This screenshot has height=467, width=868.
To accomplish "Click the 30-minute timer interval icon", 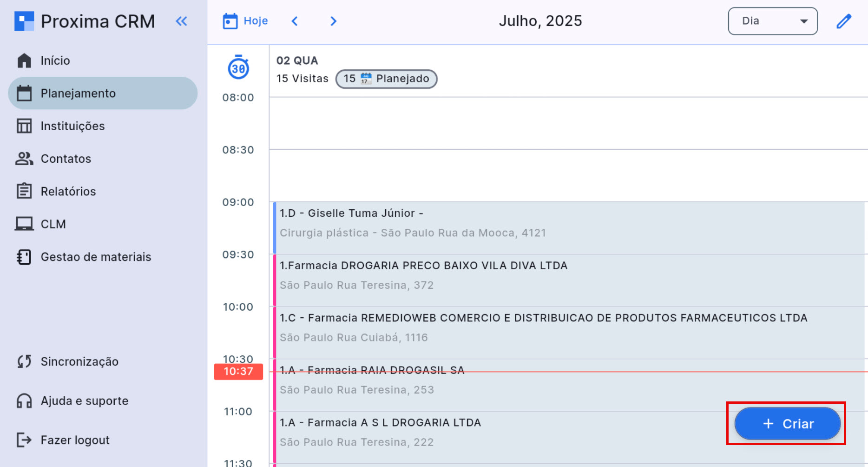I will click(238, 67).
